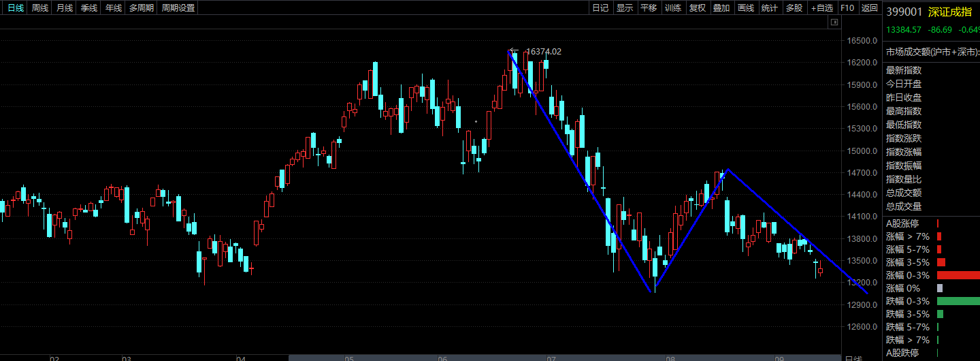The height and width of the screenshot is (361, 980).
Task: Switch to the 季线 quarterly period tab
Action: (89, 8)
